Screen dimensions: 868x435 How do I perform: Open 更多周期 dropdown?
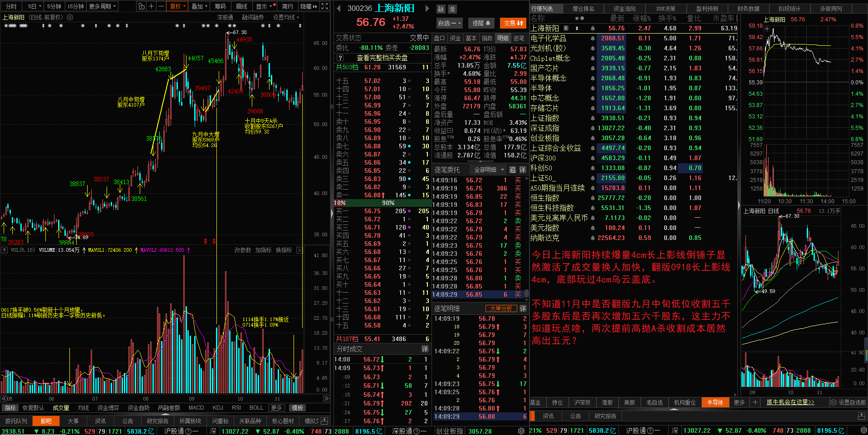point(103,6)
